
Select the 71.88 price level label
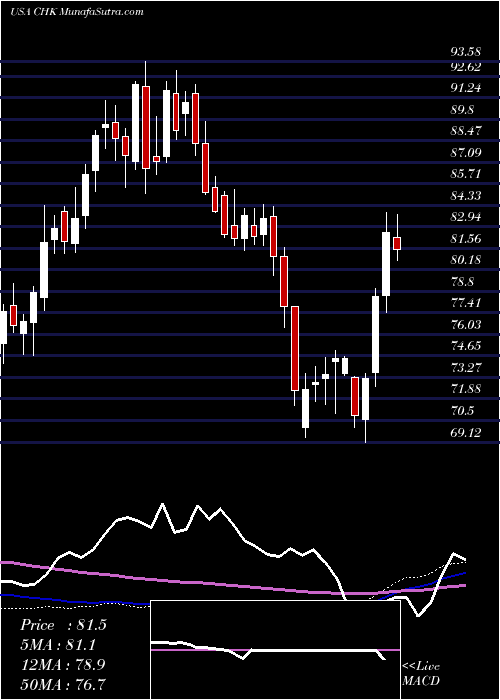pyautogui.click(x=466, y=389)
